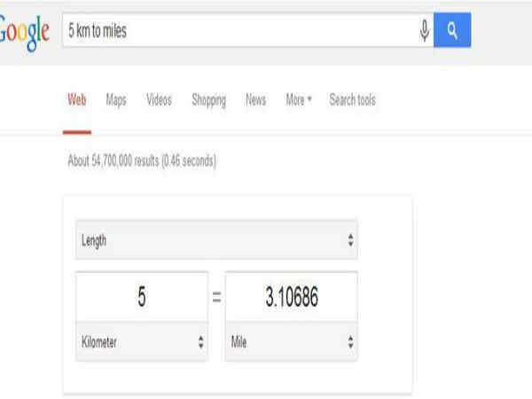Open the Kilometer unit dropdown
The height and width of the screenshot is (399, 532).
142,340
